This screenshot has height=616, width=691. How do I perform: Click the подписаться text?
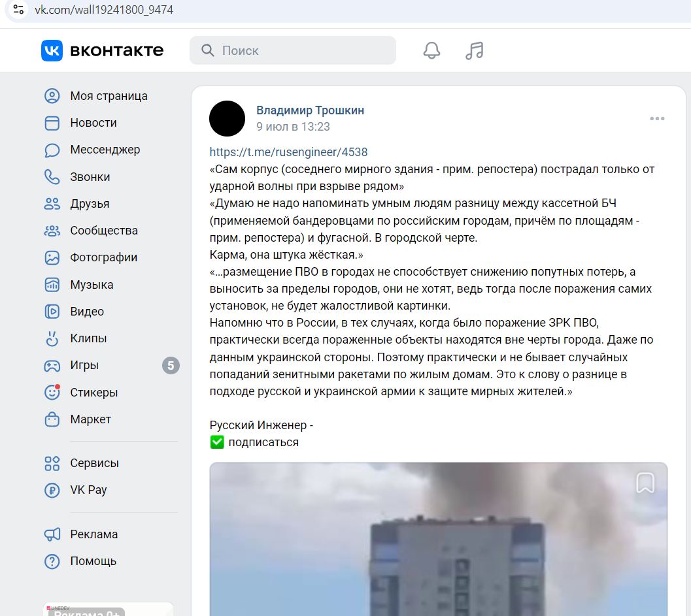click(263, 442)
